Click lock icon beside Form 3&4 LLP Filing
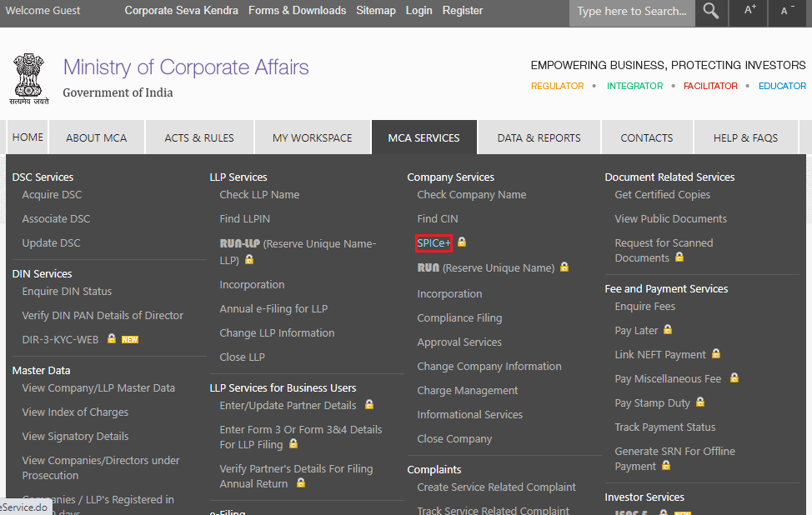The image size is (812, 515). [x=293, y=443]
